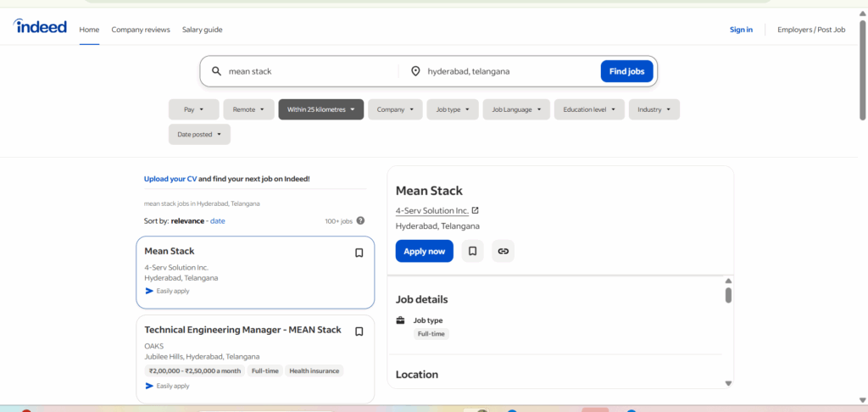Save job in Mean Stack details panel
The width and height of the screenshot is (868, 412).
(x=473, y=251)
